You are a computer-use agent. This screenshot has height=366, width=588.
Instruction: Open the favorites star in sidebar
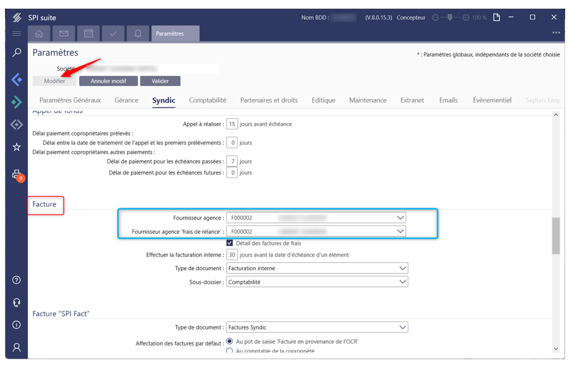(17, 147)
